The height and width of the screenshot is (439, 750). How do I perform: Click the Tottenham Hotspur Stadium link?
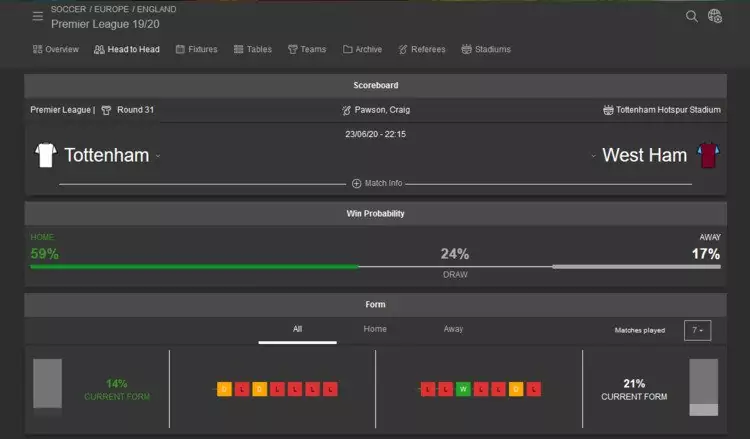668,110
